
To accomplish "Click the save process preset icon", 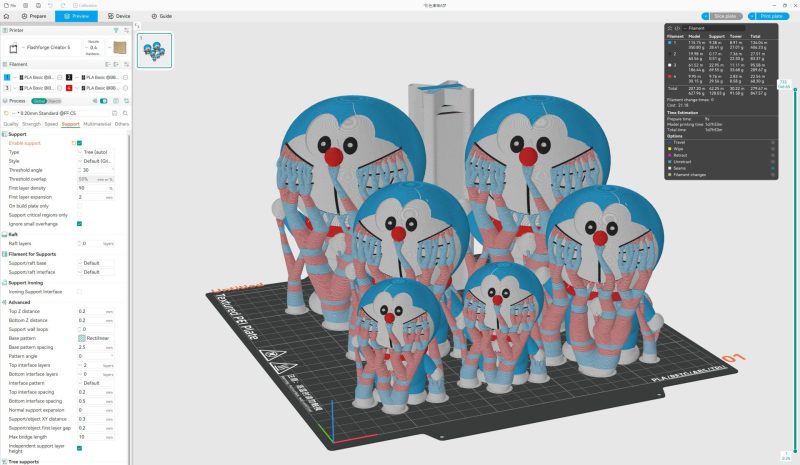I will (x=115, y=113).
